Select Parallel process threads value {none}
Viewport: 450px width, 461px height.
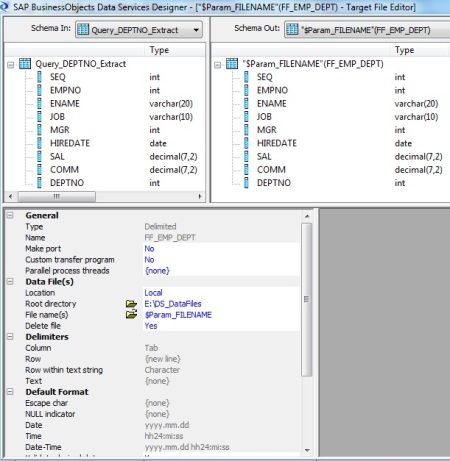pos(221,271)
